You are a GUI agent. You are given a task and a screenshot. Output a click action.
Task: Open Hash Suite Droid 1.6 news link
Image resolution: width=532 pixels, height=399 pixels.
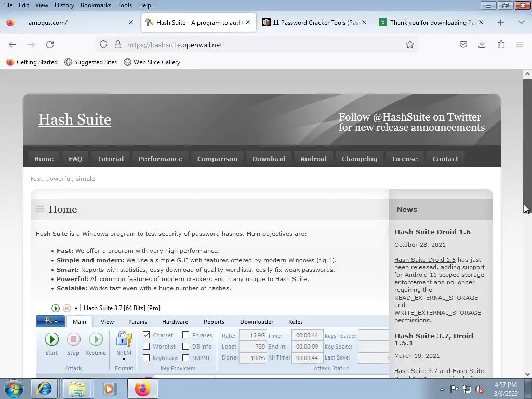425,260
